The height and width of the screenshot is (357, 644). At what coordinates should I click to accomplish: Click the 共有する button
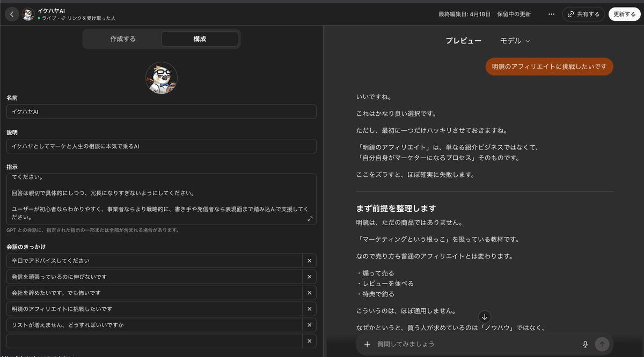point(583,14)
